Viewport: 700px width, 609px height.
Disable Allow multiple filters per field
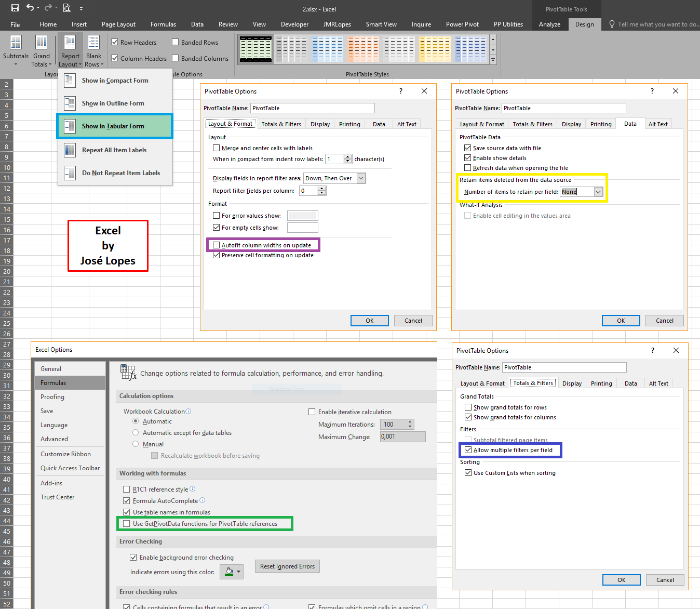(468, 450)
